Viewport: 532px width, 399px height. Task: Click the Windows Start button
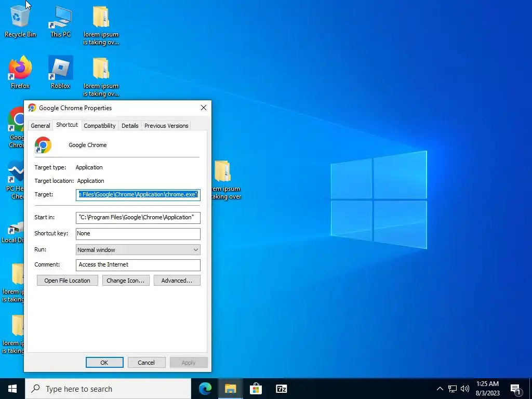(12, 389)
